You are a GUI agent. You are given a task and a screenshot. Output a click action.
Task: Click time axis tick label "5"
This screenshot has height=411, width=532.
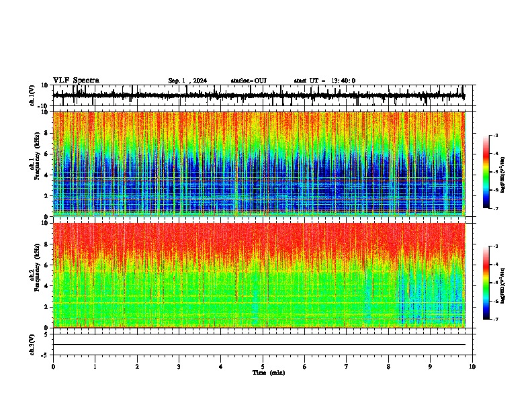[x=263, y=367]
